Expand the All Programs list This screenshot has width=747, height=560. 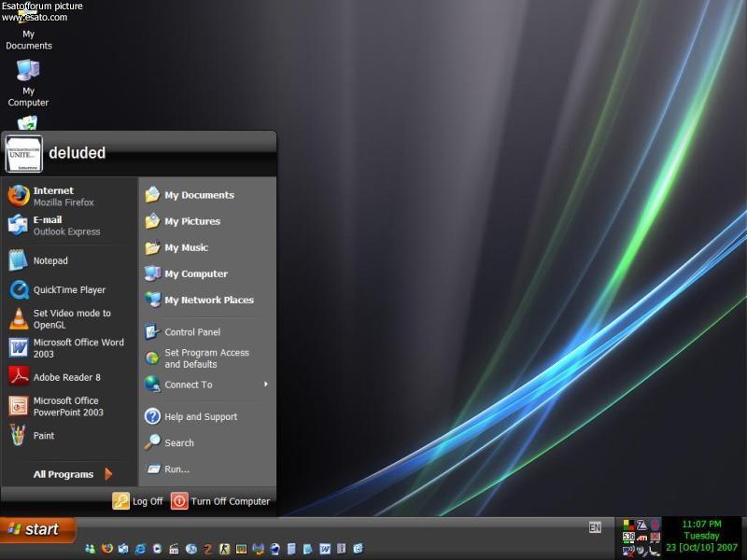(72, 474)
